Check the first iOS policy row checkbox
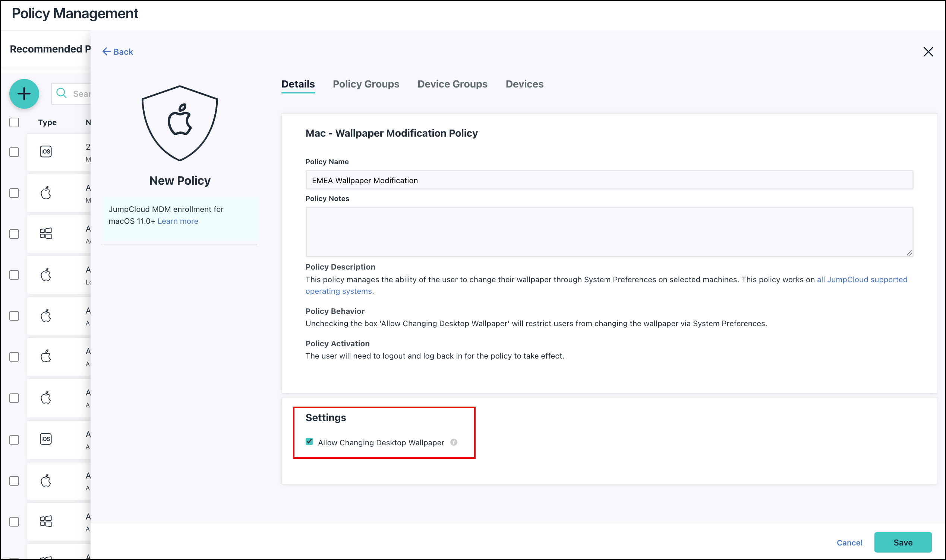The width and height of the screenshot is (946, 560). 15,152
